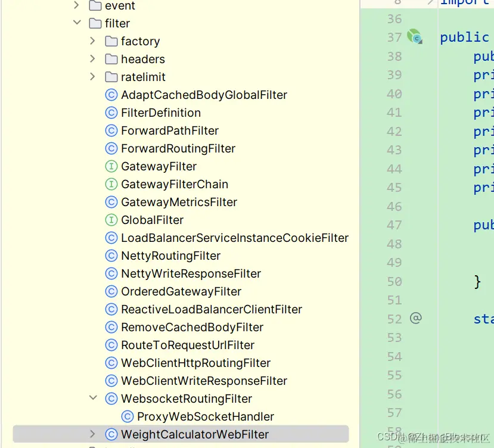This screenshot has width=494, height=448.
Task: Select WebsocketRoutingFilter class name
Action: [187, 399]
